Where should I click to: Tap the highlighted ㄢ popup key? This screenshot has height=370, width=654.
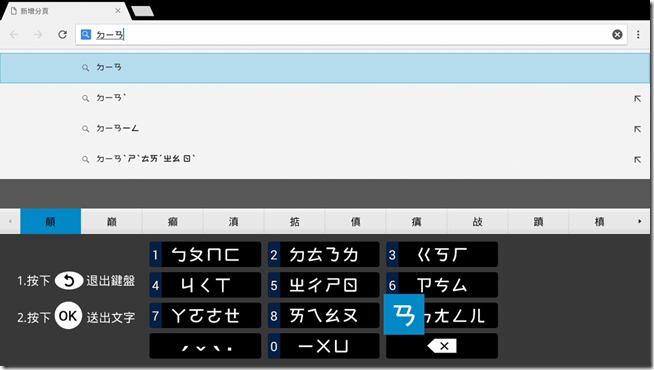404,314
